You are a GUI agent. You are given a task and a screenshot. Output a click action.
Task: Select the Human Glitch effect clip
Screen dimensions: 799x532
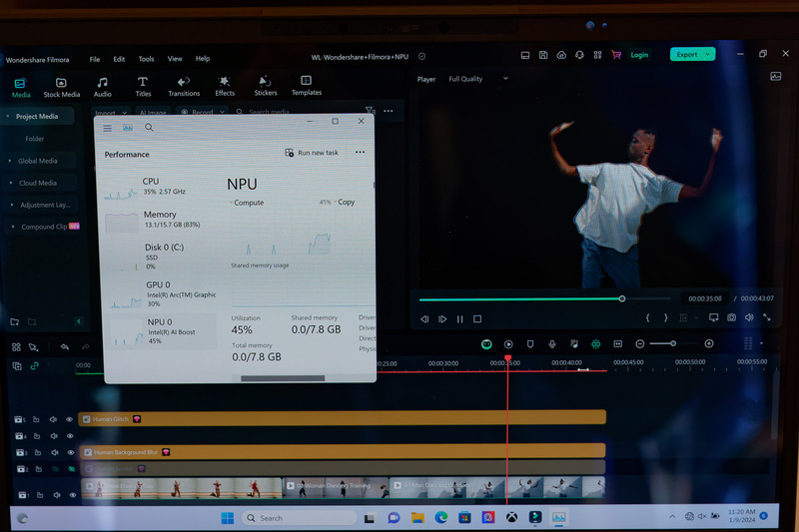click(x=342, y=418)
